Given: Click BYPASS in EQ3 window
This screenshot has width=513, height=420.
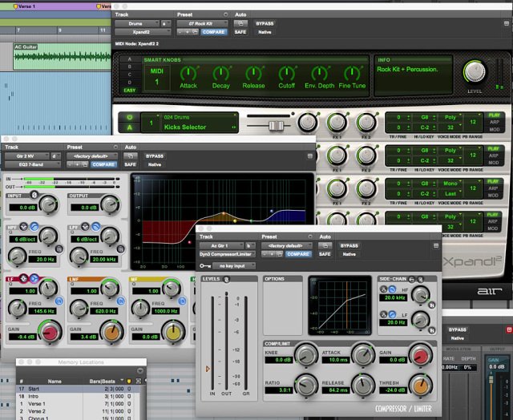Looking at the screenshot, I should pos(155,156).
